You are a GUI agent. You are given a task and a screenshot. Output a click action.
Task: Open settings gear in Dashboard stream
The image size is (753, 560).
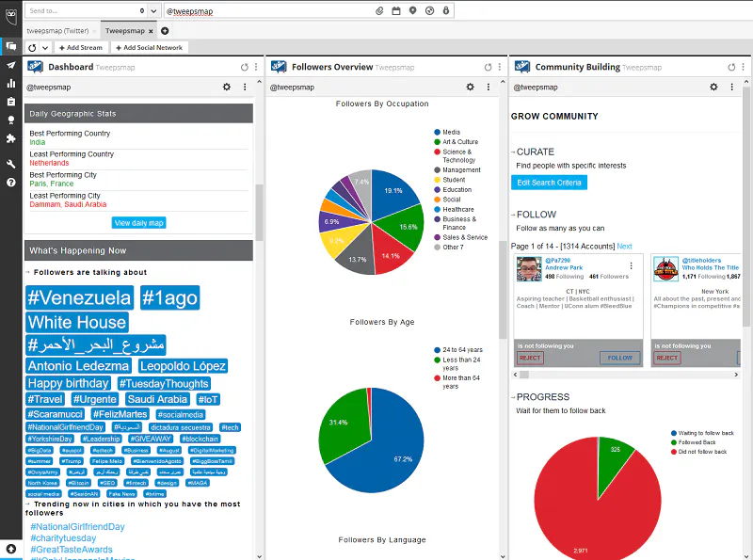226,87
